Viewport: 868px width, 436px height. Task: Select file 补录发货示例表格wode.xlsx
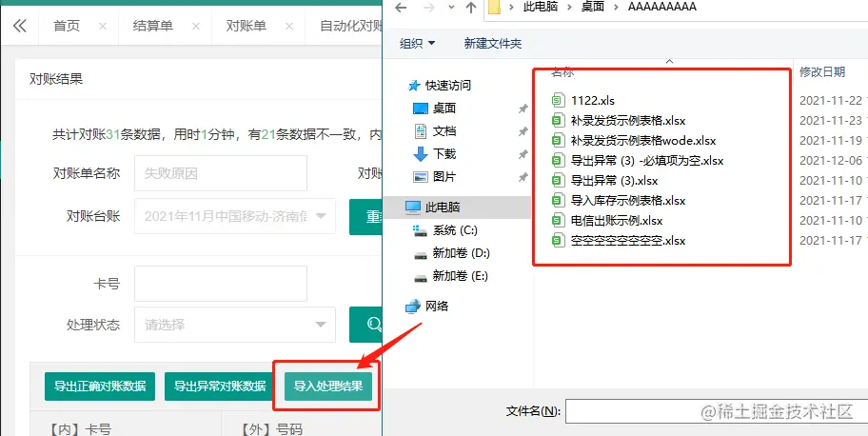click(643, 140)
